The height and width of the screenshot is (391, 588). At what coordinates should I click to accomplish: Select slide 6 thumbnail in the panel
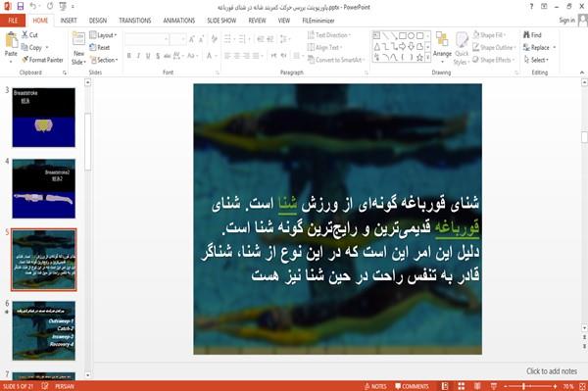point(43,330)
